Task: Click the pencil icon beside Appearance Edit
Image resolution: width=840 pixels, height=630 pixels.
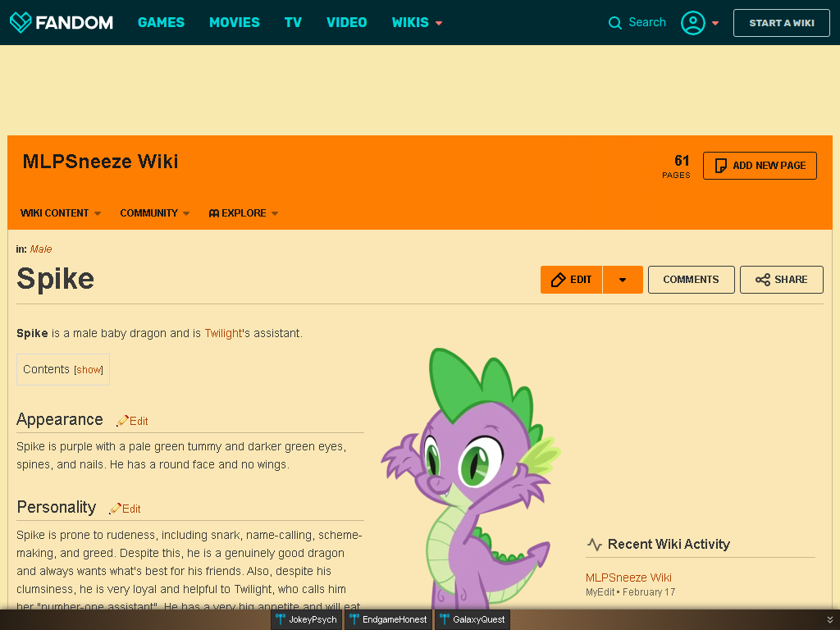Action: (122, 421)
